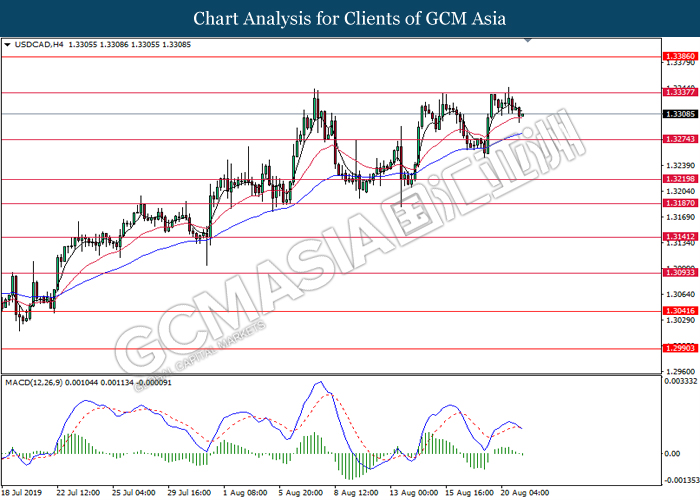Viewport: 700px width, 500px height.
Task: Click the 18 Jul 2019 date label
Action: click(x=22, y=493)
